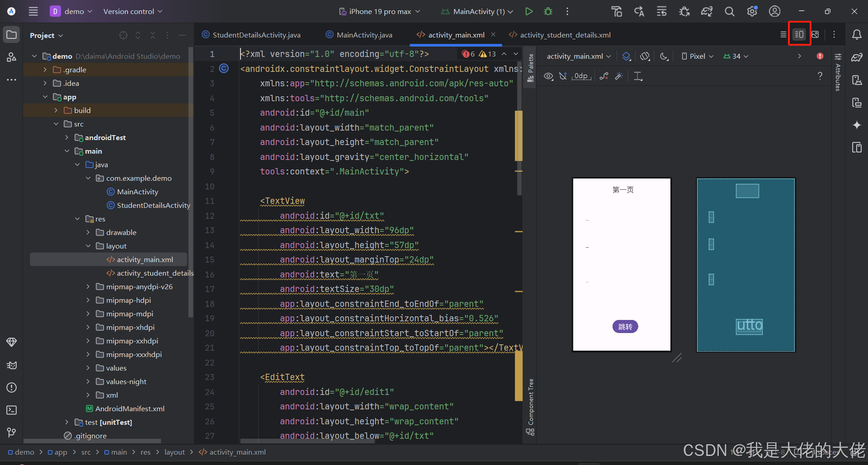Open the iPhone 19 pro max device dropdown
The width and height of the screenshot is (868, 465).
380,11
